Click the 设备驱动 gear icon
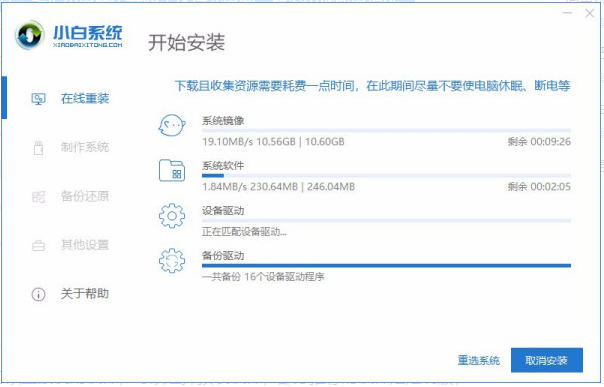Screen dimensions: 604x387 coord(172,216)
